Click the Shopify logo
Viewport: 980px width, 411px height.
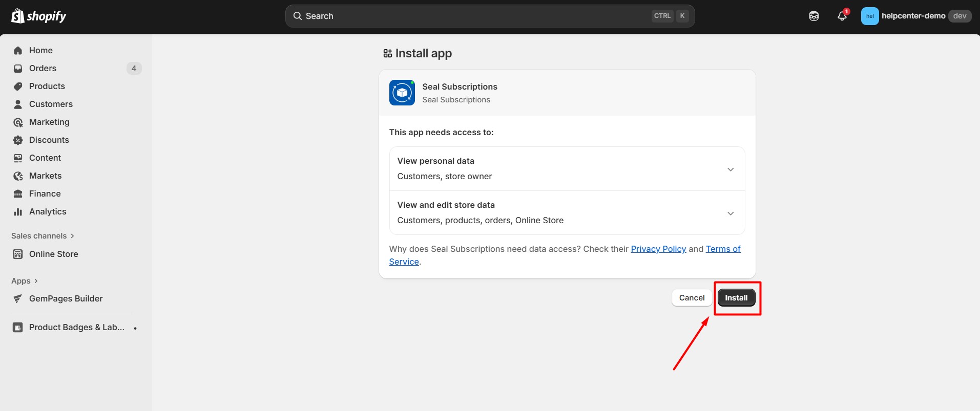[39, 16]
